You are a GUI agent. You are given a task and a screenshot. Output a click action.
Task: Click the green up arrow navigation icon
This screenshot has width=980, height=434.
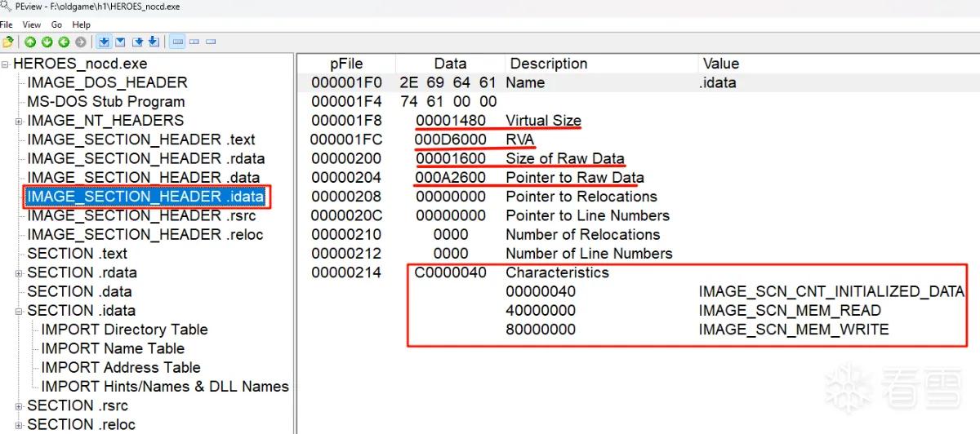[x=30, y=42]
